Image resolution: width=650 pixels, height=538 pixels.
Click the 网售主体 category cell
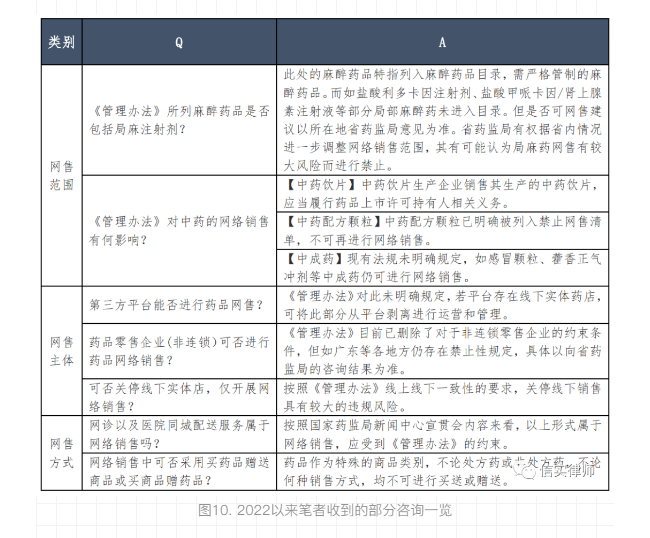[62, 351]
